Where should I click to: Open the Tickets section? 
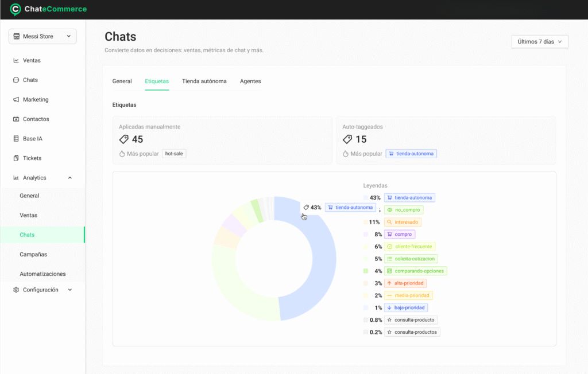click(x=32, y=158)
